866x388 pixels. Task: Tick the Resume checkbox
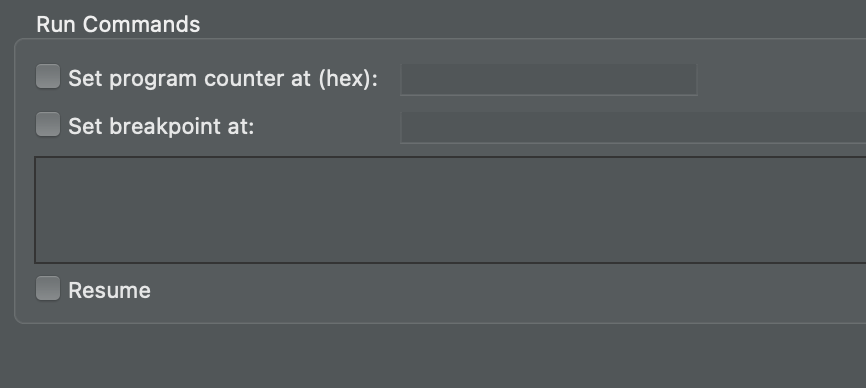click(48, 288)
